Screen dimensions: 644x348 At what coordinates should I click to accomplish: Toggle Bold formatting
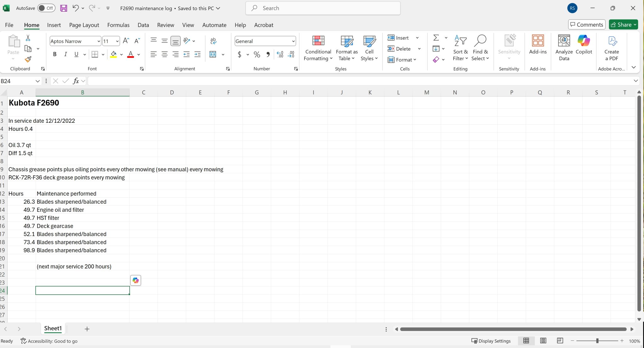click(x=55, y=54)
